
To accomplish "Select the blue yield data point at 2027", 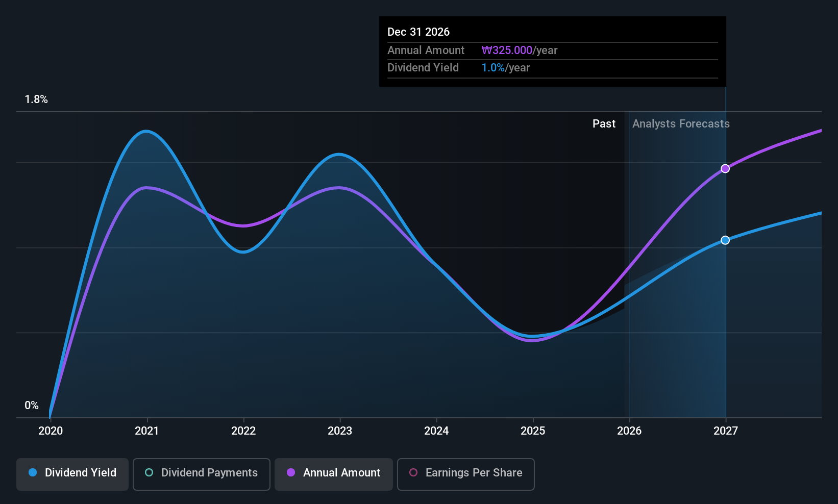I will 725,240.
